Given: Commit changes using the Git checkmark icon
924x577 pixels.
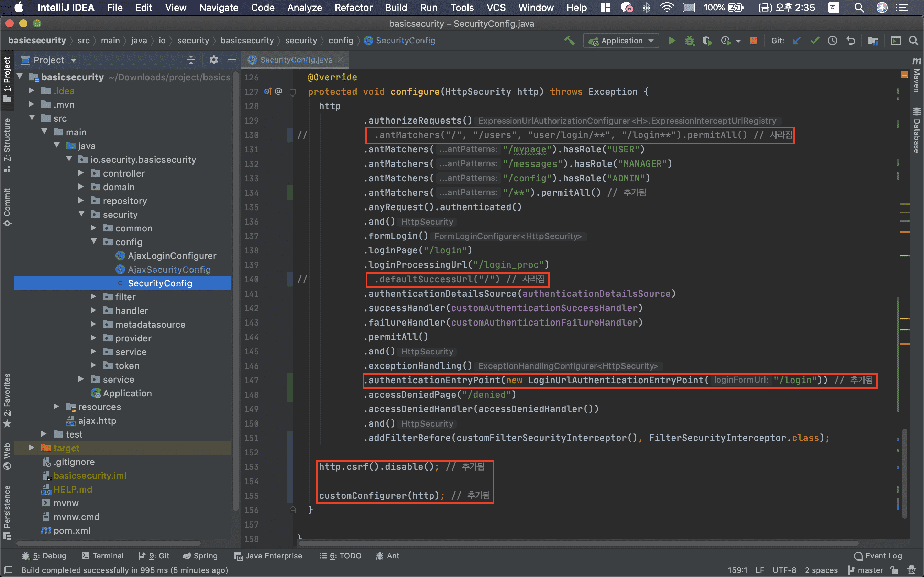Looking at the screenshot, I should tap(815, 41).
